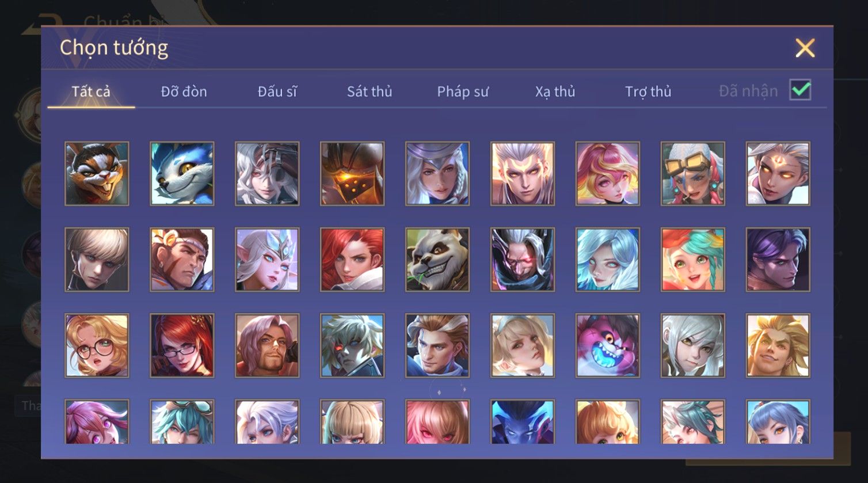
Task: Select the teal-haired girl with red bow
Action: [x=693, y=260]
